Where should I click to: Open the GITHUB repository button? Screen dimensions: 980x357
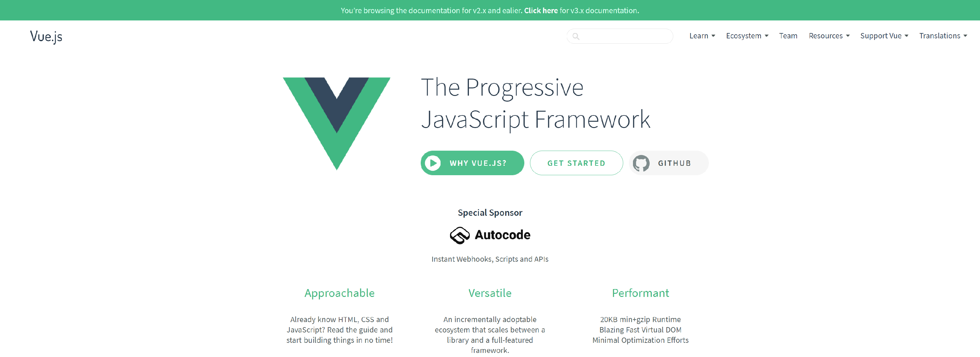pos(669,163)
